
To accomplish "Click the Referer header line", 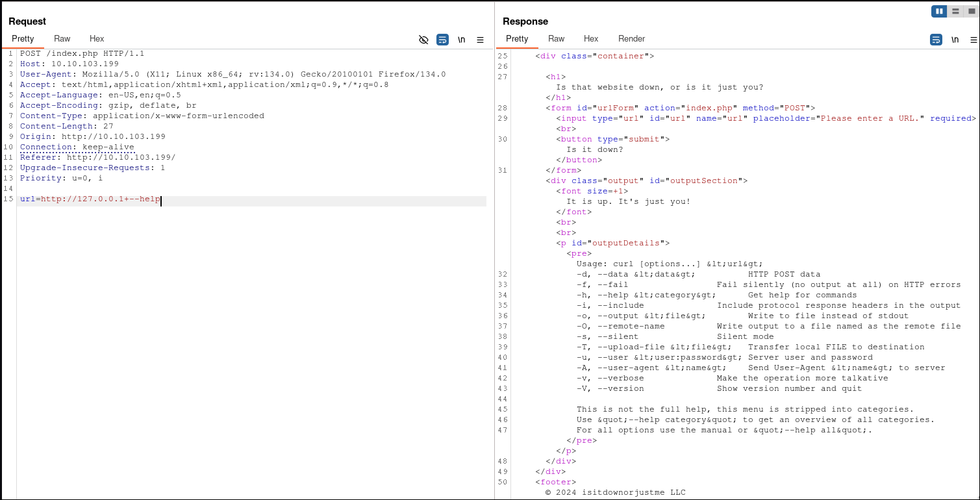I will coord(98,157).
